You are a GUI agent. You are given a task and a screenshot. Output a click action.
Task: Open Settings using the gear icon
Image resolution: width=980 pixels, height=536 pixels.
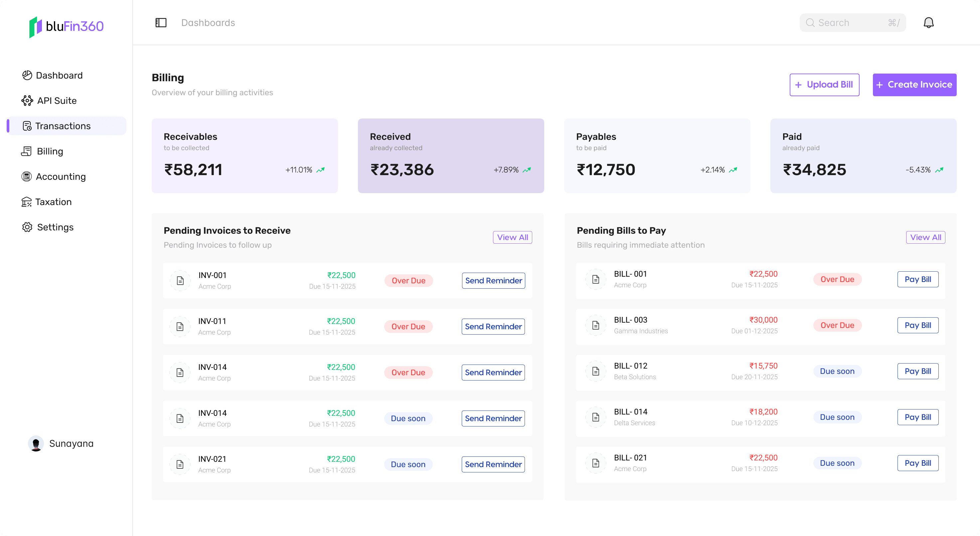pos(26,227)
